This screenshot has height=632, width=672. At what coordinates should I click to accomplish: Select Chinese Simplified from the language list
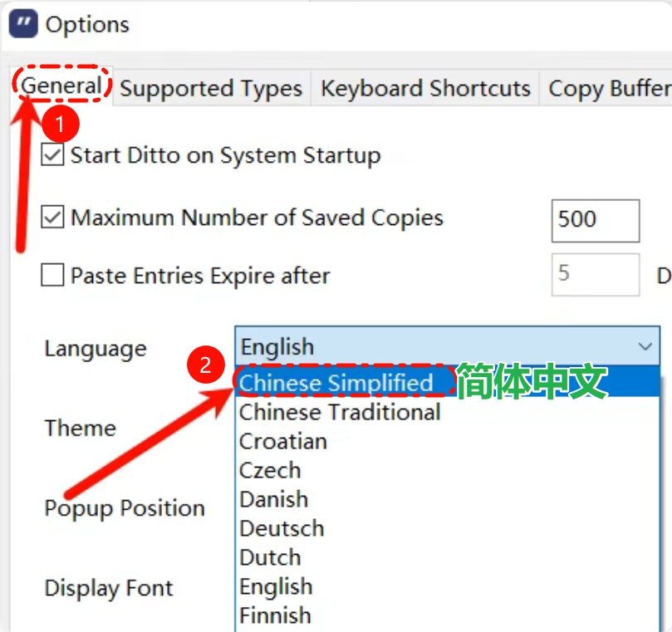(447, 382)
